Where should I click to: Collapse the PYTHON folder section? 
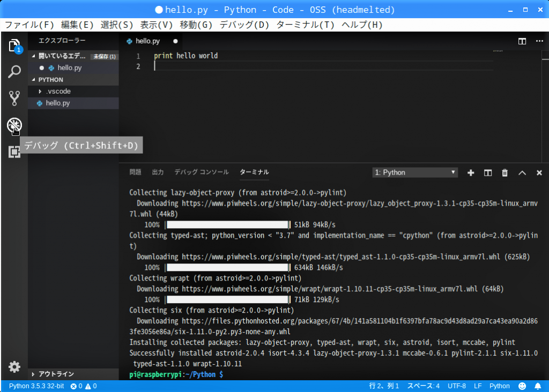pos(34,80)
